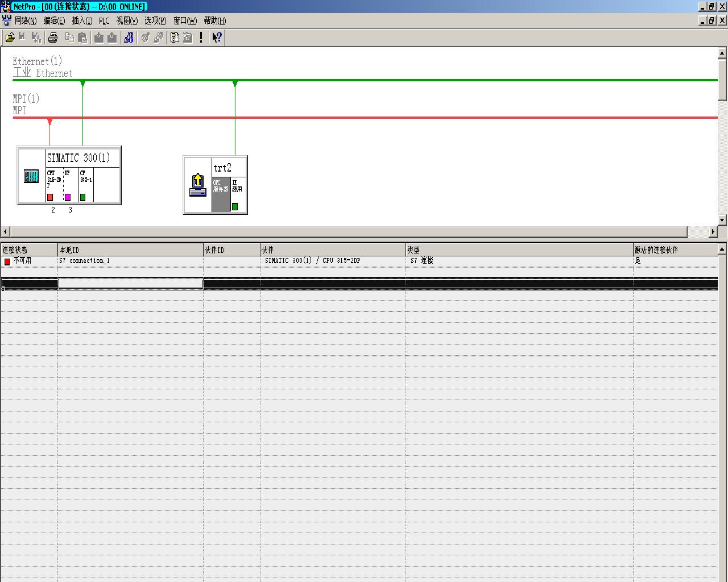Screen dimensions: 728x582
Task: Click the network view scroll down arrow
Action: pyautogui.click(x=722, y=220)
